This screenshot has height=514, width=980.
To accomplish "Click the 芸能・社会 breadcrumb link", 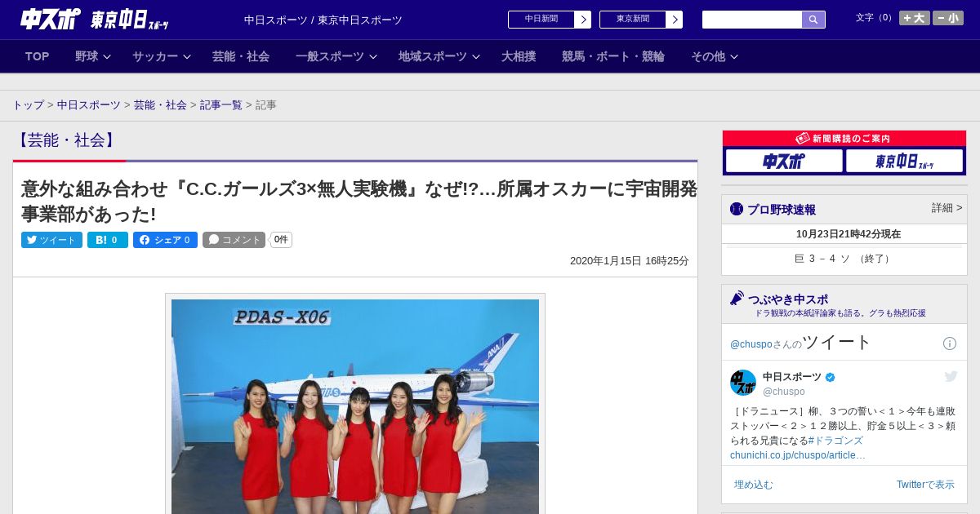I will 160,105.
